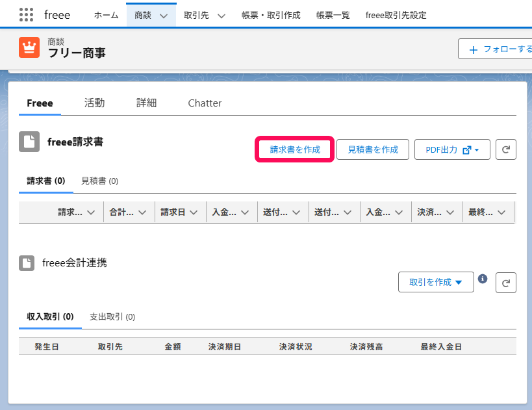
Task: Open the app launcher dots grid
Action: [26, 14]
